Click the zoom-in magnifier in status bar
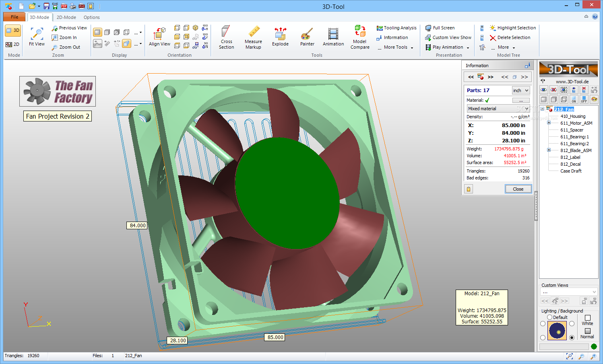 pyautogui.click(x=593, y=356)
